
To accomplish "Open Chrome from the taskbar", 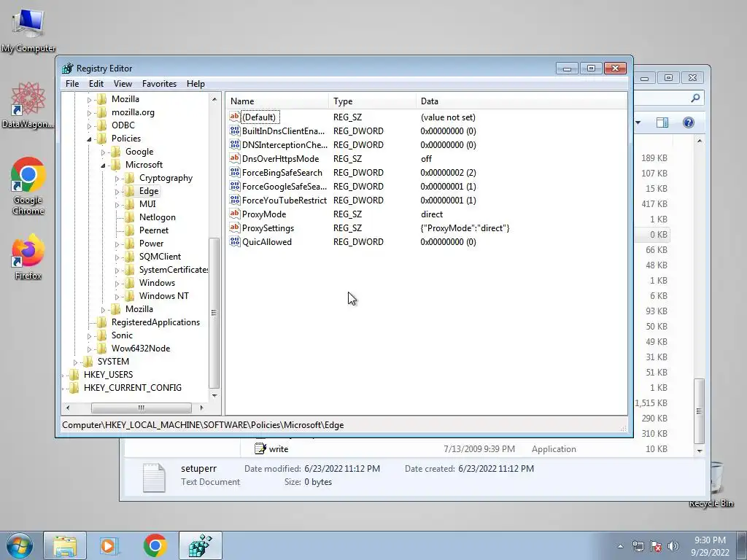I will click(x=155, y=545).
